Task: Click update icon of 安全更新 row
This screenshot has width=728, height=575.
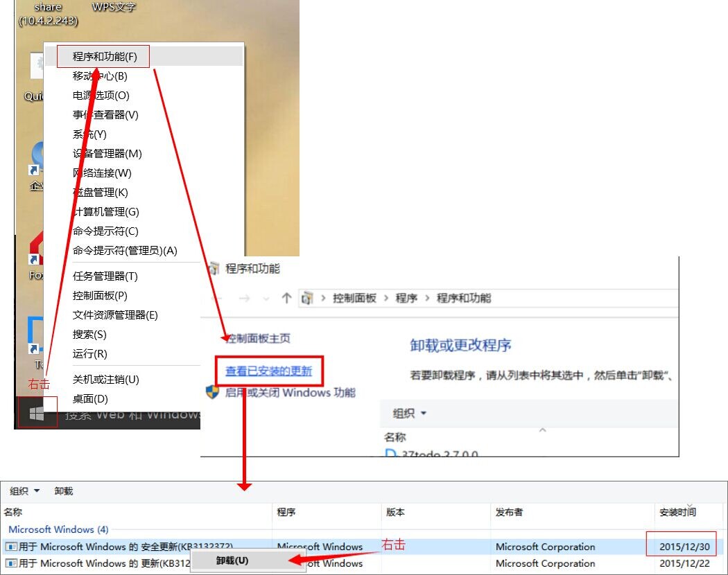Action: [11, 547]
